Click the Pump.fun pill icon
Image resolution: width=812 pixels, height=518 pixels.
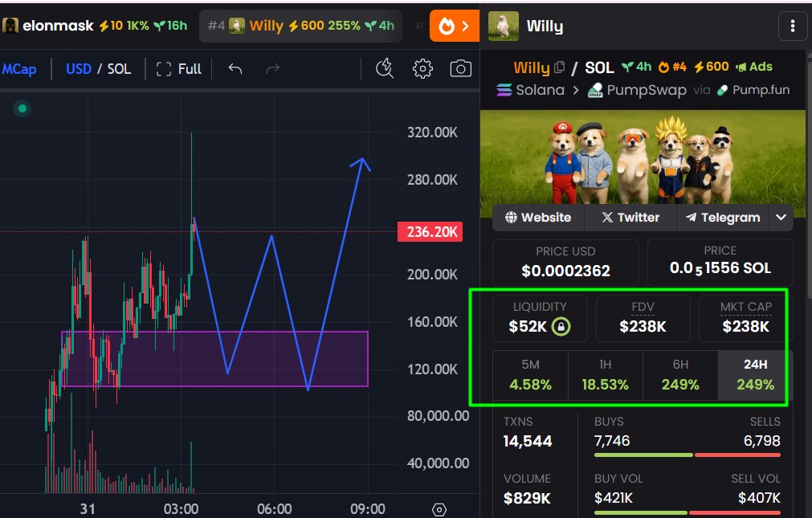click(722, 91)
